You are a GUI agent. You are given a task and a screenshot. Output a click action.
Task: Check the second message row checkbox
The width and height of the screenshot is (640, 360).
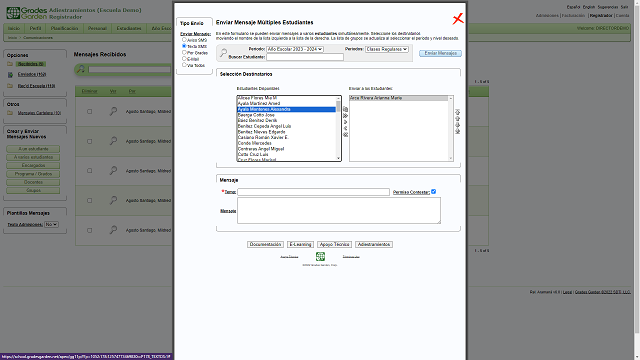[89, 141]
